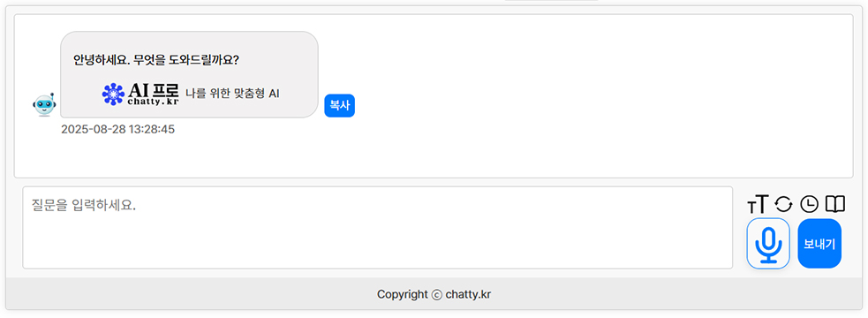Click the AI 프로 logo title text
868x318 pixels.
tap(154, 90)
